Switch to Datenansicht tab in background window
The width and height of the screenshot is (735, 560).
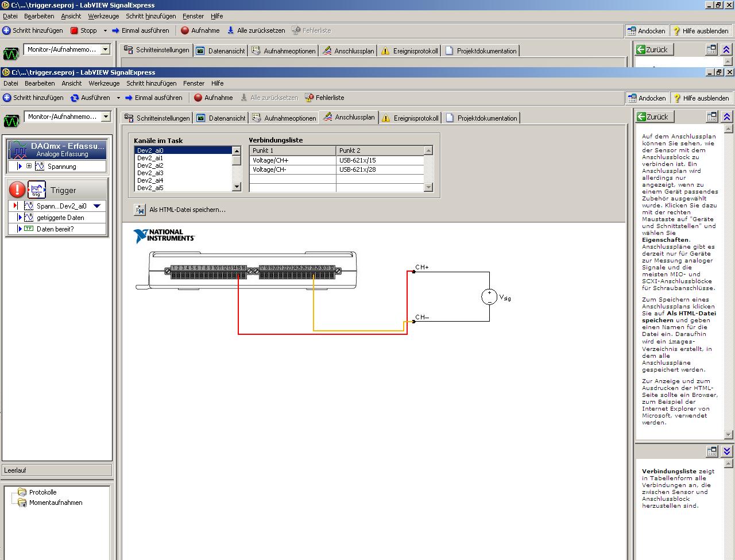point(221,51)
